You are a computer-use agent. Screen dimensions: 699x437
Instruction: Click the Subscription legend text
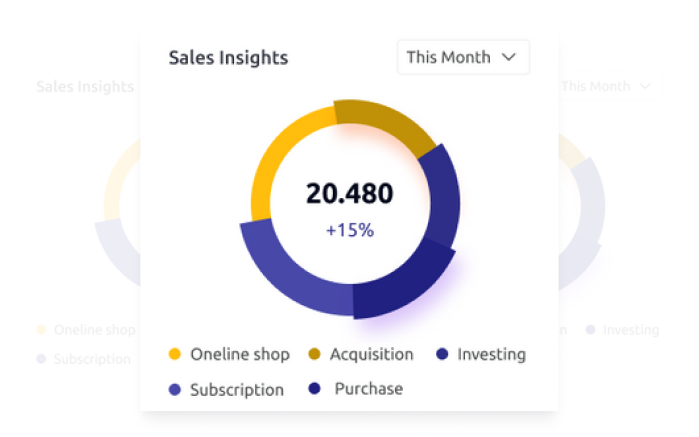tap(237, 390)
